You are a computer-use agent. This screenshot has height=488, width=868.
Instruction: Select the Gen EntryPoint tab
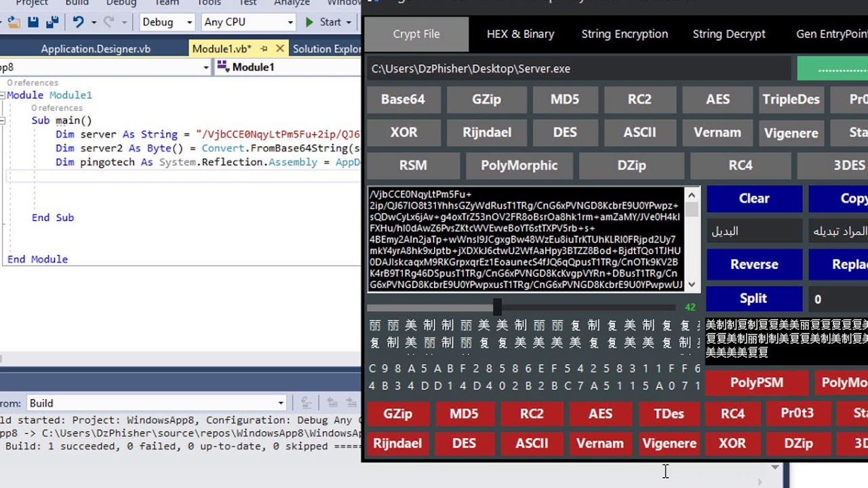point(832,34)
